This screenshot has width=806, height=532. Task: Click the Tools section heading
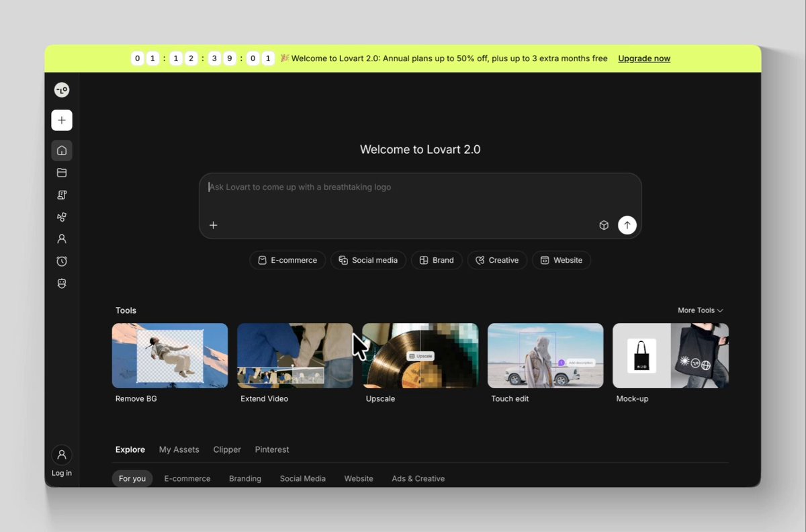(x=126, y=310)
